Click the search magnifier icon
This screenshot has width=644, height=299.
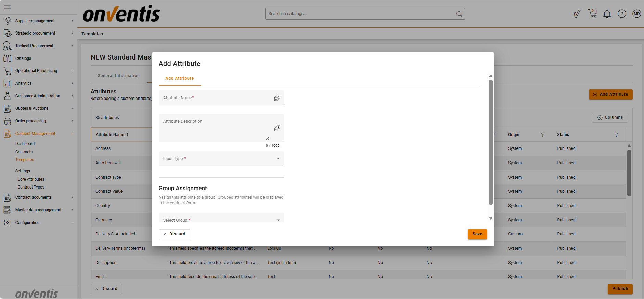coord(459,14)
